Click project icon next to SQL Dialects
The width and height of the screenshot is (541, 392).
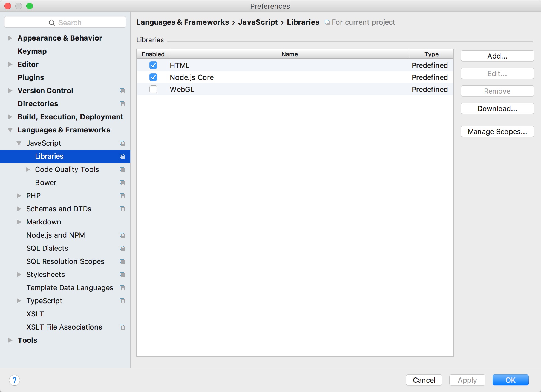(122, 248)
